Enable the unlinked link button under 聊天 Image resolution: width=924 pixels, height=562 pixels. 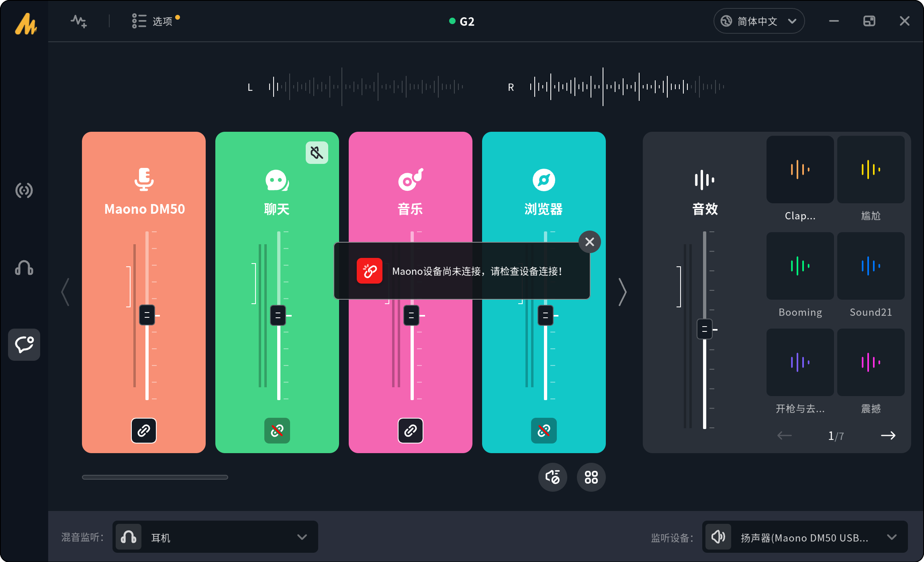coord(277,431)
